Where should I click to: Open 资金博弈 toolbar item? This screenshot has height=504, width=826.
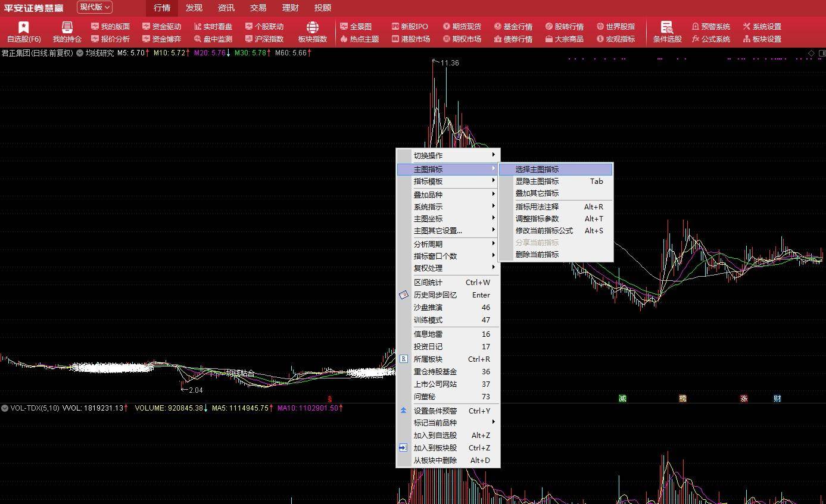pos(161,39)
